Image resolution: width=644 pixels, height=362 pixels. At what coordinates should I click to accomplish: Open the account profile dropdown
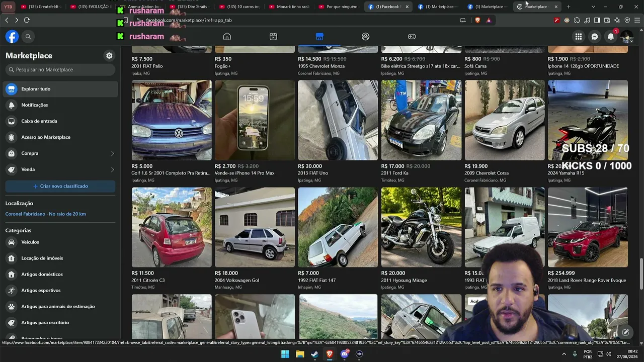(627, 37)
